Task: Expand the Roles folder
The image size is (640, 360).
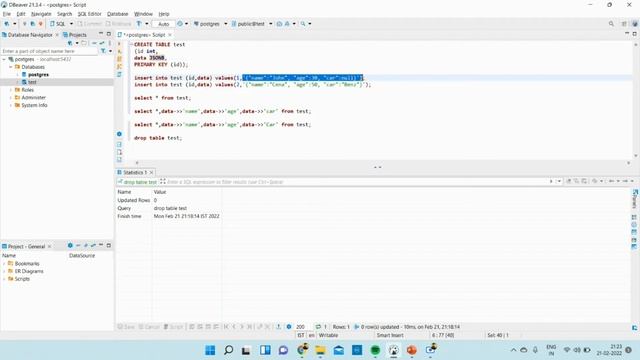Action: point(11,90)
